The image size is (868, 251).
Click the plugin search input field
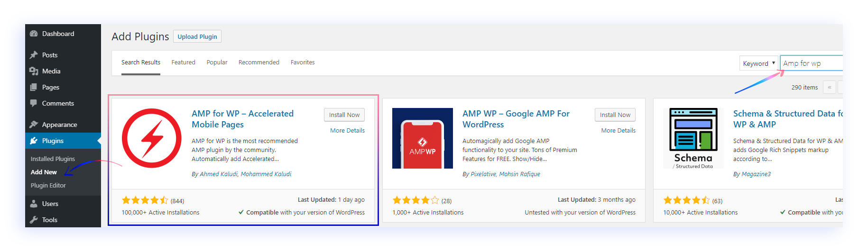[x=812, y=63]
